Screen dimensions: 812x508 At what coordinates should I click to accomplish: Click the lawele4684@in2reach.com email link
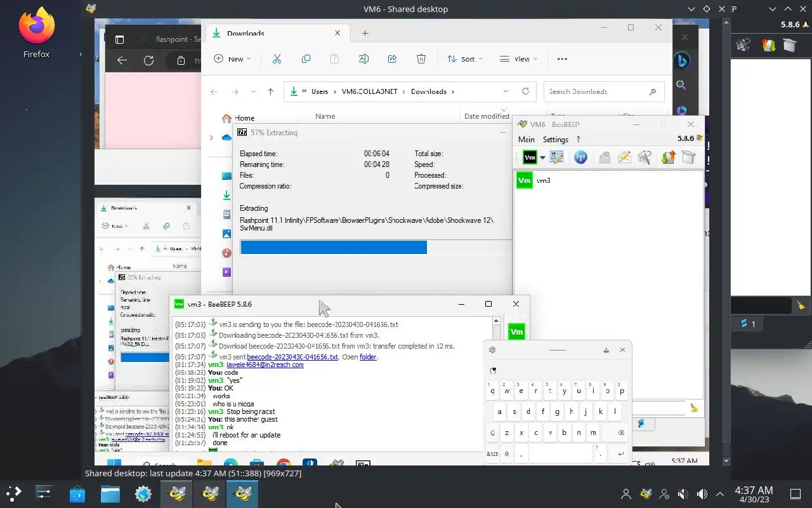click(x=265, y=364)
